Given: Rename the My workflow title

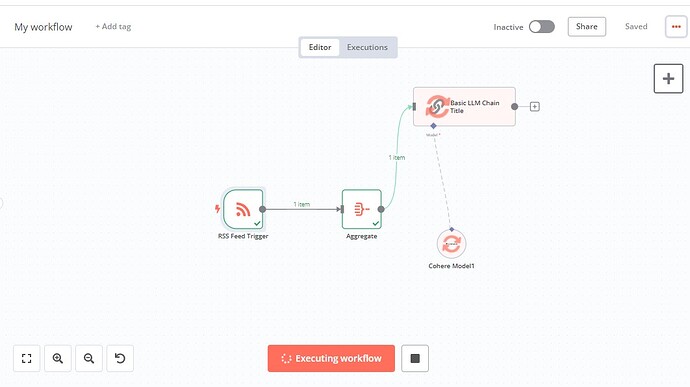Looking at the screenshot, I should 43,27.
